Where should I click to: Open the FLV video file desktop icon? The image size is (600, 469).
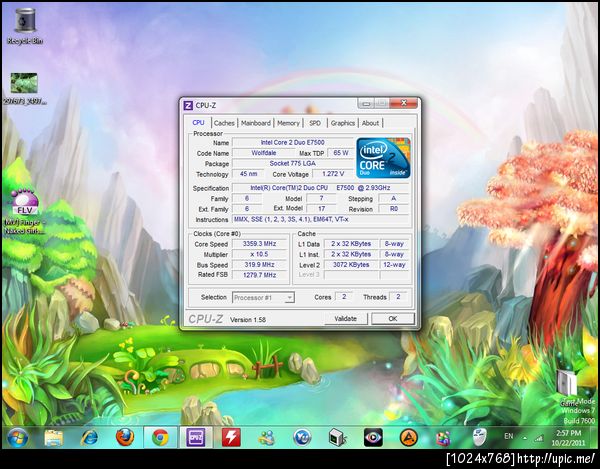[x=25, y=212]
